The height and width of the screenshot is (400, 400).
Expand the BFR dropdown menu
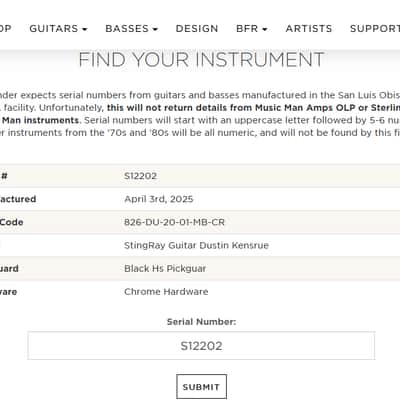point(252,29)
